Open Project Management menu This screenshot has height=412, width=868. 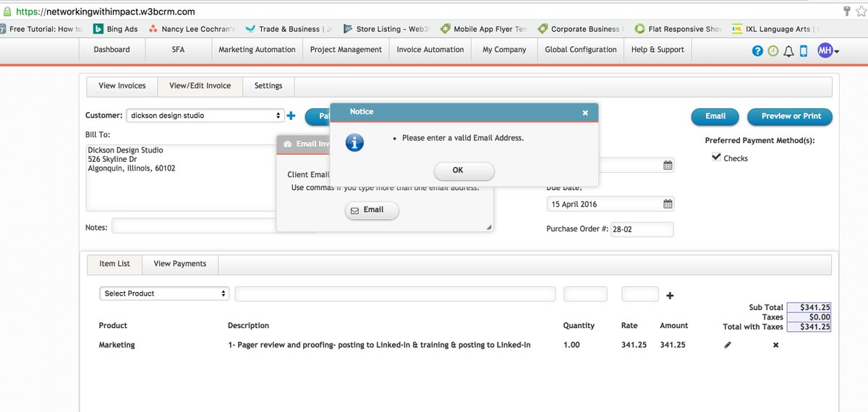click(x=346, y=50)
